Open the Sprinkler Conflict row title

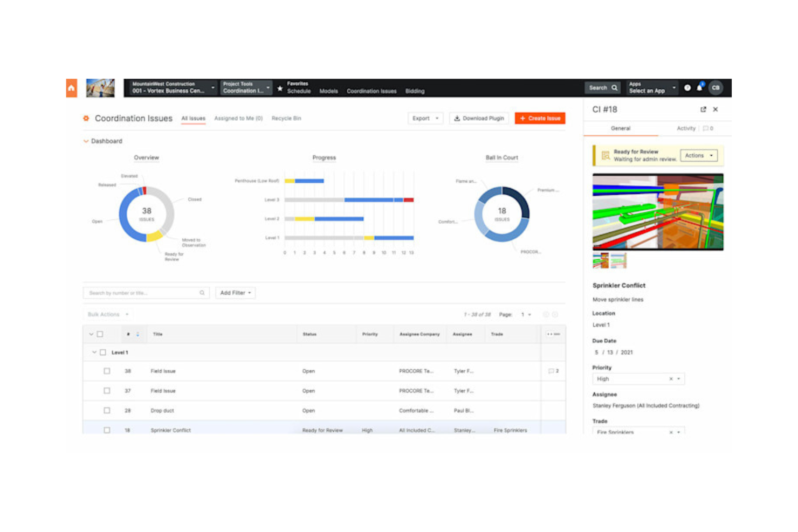tap(170, 430)
